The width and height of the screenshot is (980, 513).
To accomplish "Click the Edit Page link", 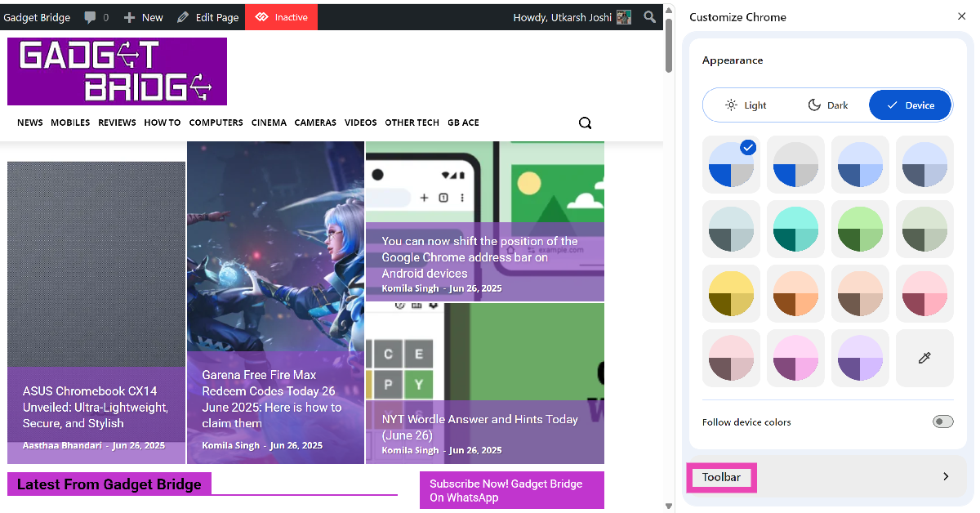I will coord(217,17).
